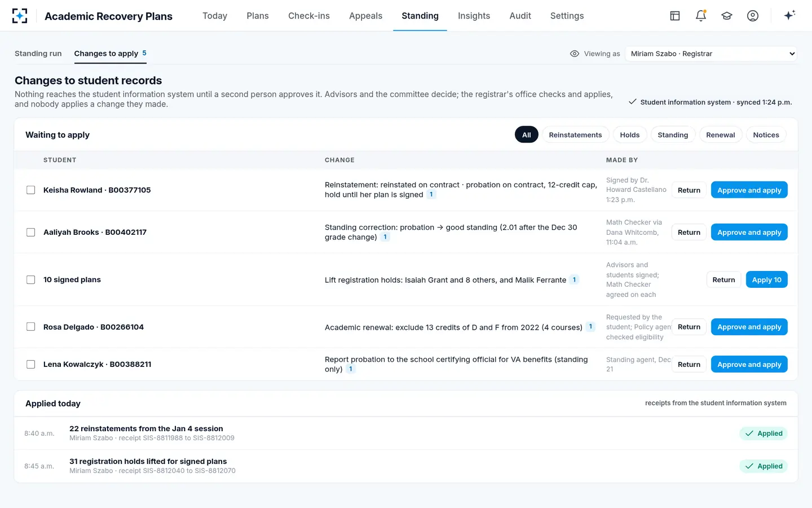Image resolution: width=812 pixels, height=508 pixels.
Task: Select Aaliyah Brooks checkbox
Action: pos(31,232)
